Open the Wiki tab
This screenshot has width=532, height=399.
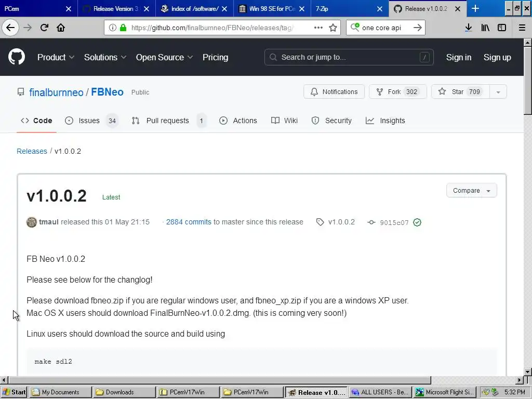(284, 121)
